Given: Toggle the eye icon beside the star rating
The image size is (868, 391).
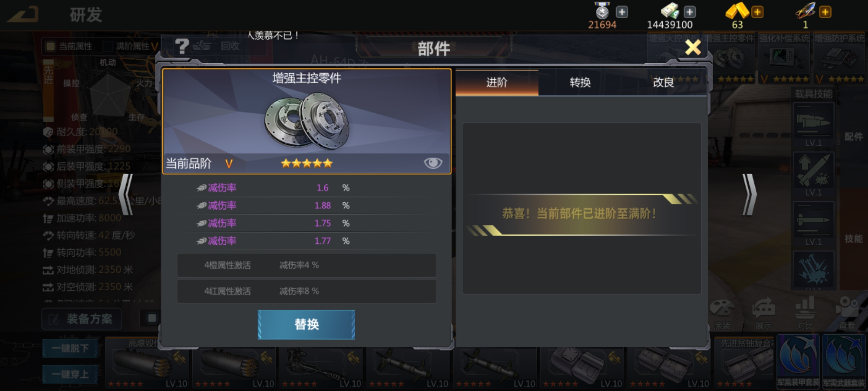Looking at the screenshot, I should 433,163.
